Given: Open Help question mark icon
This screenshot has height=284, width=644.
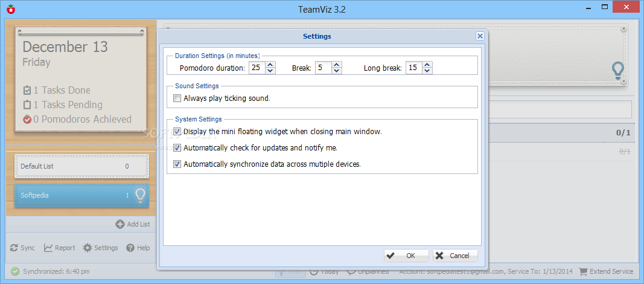Looking at the screenshot, I should pyautogui.click(x=130, y=248).
